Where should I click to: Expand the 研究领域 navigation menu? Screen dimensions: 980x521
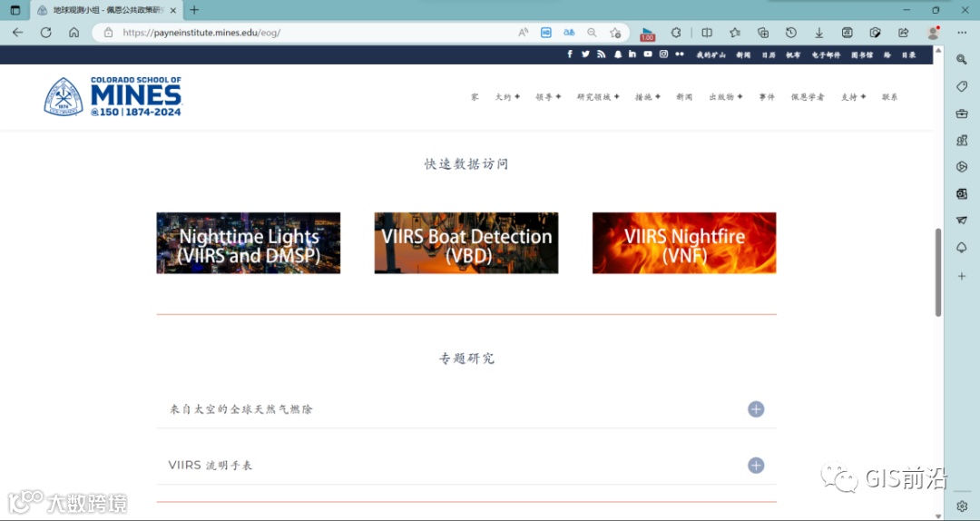pyautogui.click(x=598, y=97)
